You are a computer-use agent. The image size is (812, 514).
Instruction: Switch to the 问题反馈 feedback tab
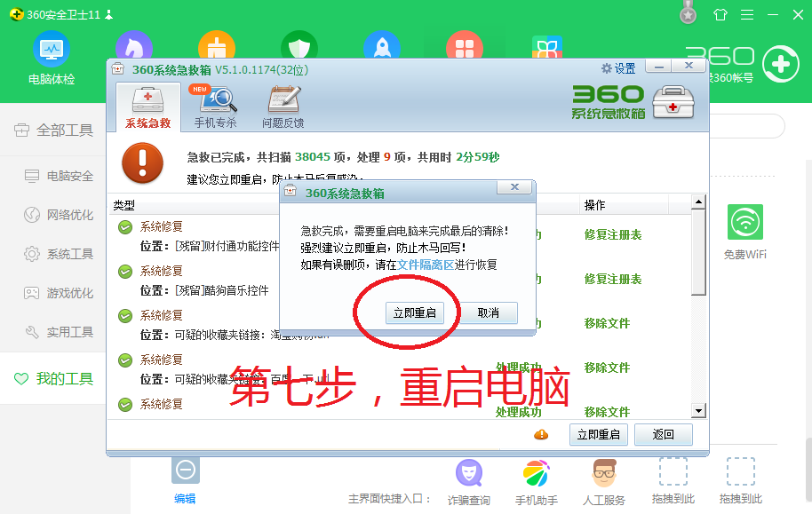[x=283, y=107]
